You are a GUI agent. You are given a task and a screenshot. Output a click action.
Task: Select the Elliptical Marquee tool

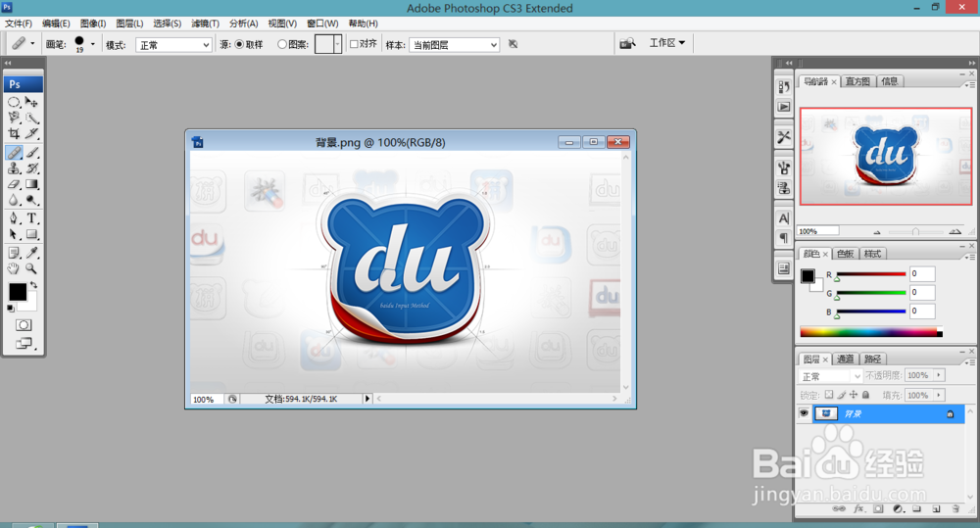(x=14, y=102)
